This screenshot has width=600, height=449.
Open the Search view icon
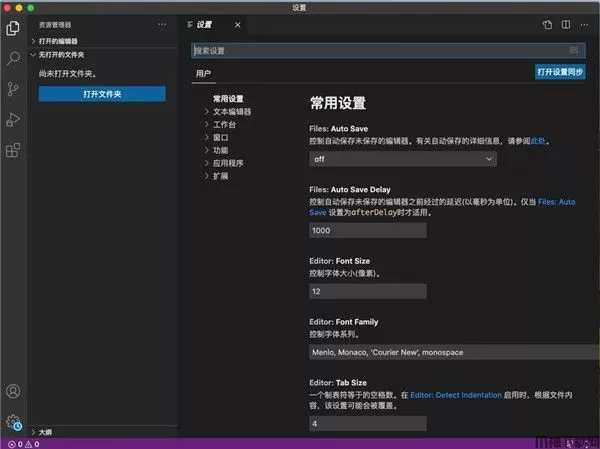coord(13,58)
